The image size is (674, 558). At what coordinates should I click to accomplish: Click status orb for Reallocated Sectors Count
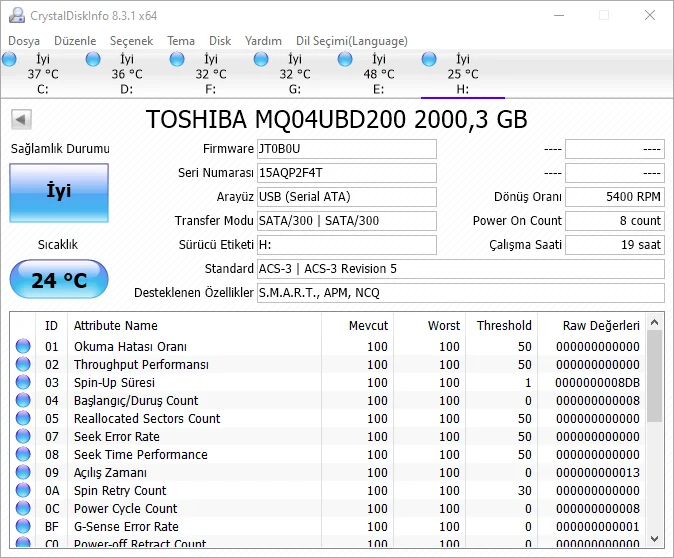(22, 419)
